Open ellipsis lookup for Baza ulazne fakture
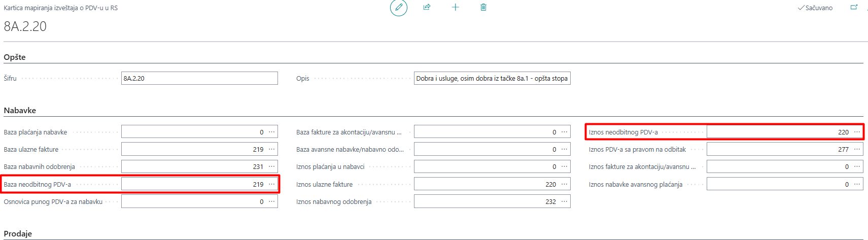 point(272,149)
